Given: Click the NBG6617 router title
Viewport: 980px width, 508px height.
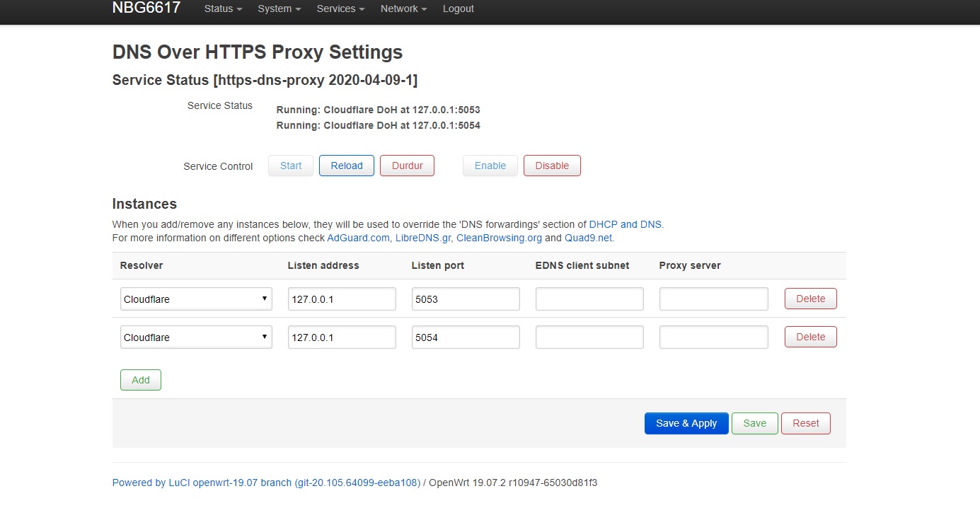Looking at the screenshot, I should [146, 8].
